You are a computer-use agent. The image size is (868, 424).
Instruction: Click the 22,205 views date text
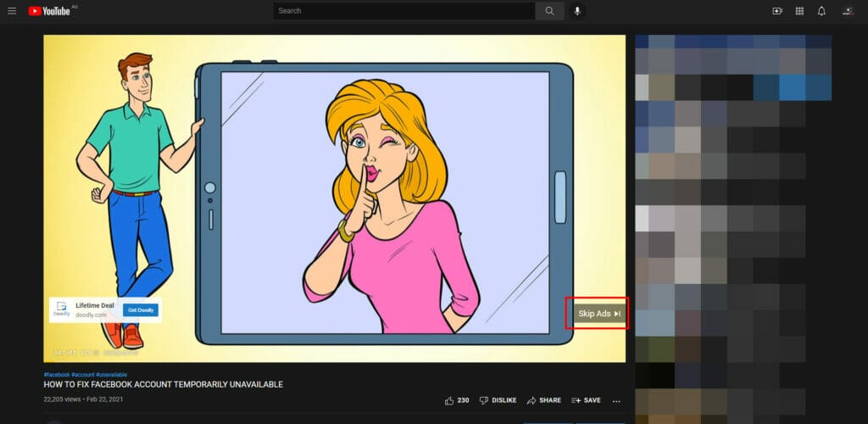[84, 399]
